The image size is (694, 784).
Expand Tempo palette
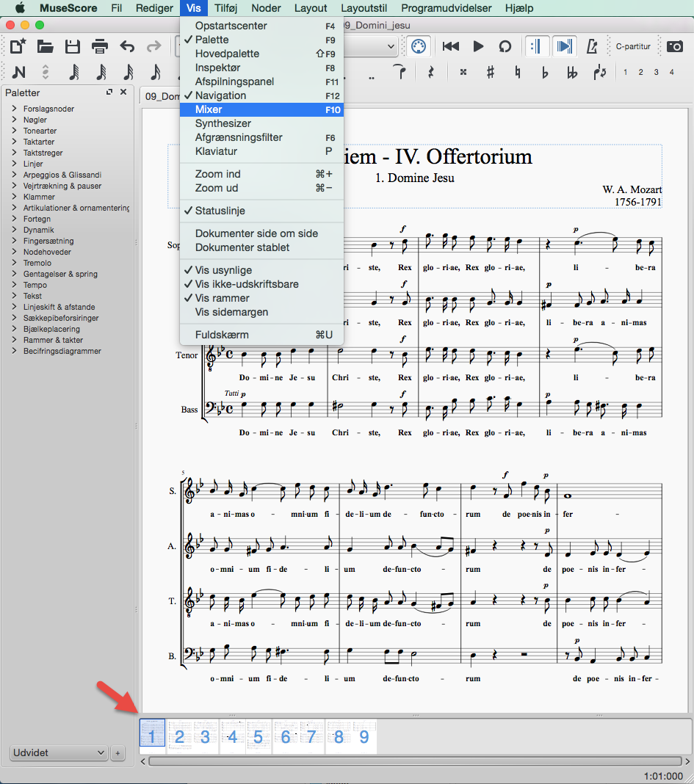pyautogui.click(x=14, y=285)
